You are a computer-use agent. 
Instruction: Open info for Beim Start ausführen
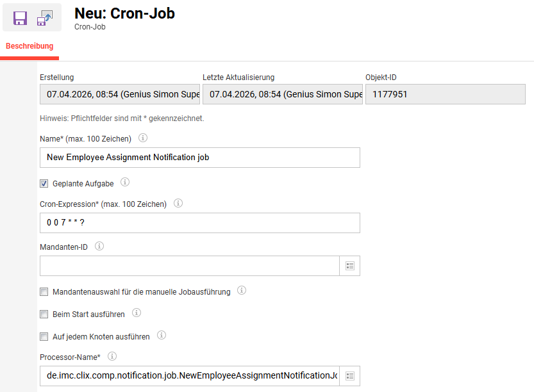(135, 313)
